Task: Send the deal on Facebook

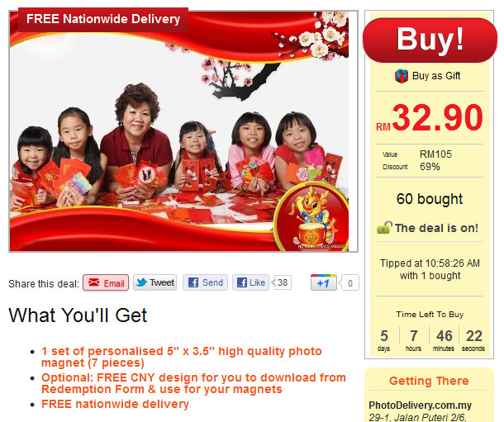Action: pyautogui.click(x=205, y=282)
